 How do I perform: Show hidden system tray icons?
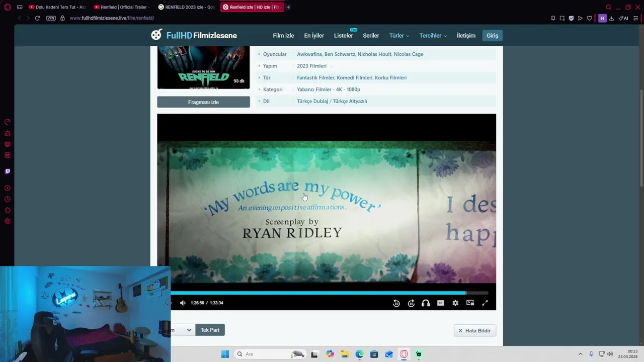click(x=580, y=354)
